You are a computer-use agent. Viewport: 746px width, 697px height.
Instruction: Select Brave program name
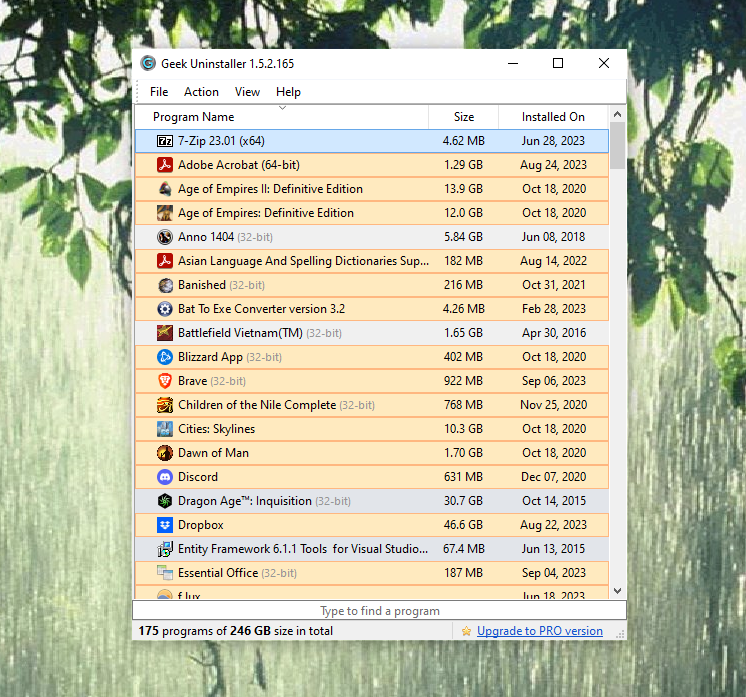coord(192,381)
